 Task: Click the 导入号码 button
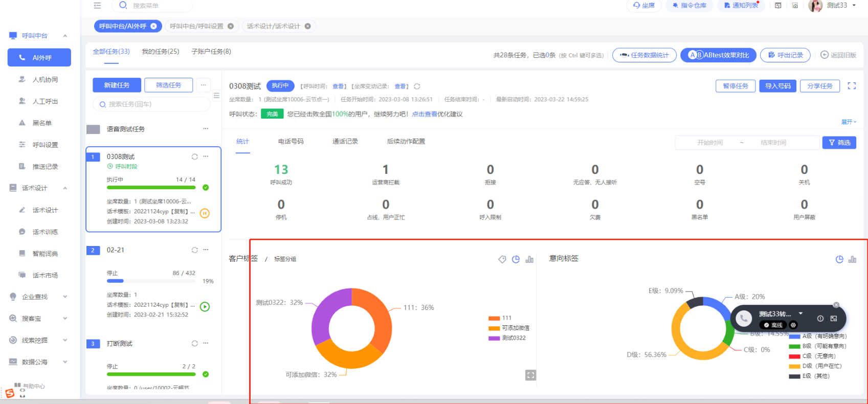point(777,86)
